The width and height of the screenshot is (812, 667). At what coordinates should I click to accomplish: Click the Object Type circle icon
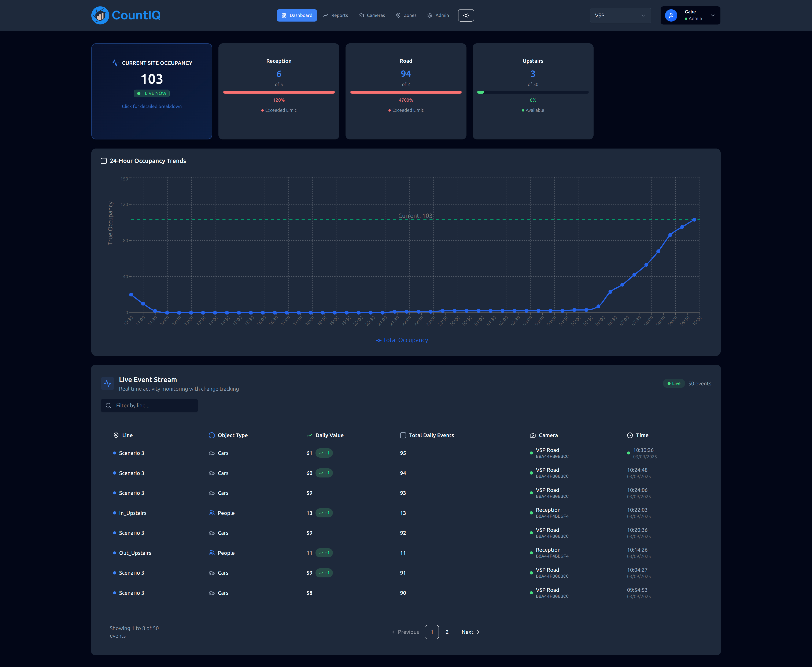[211, 435]
